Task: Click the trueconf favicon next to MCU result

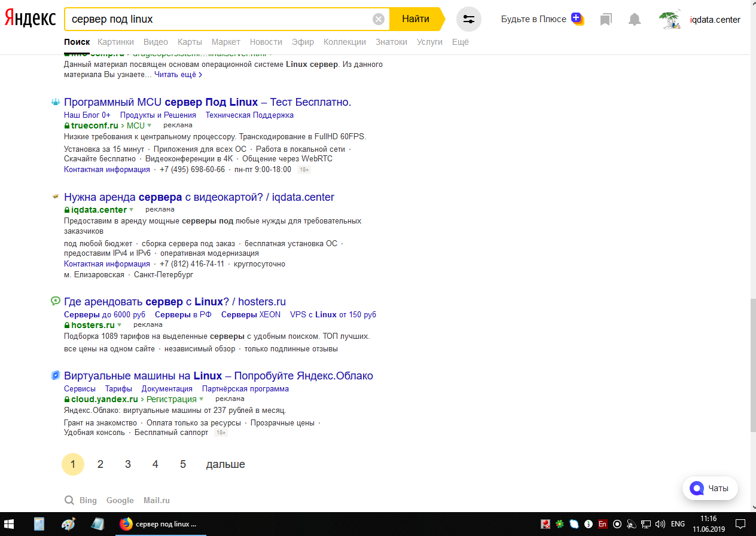Action: (x=55, y=102)
